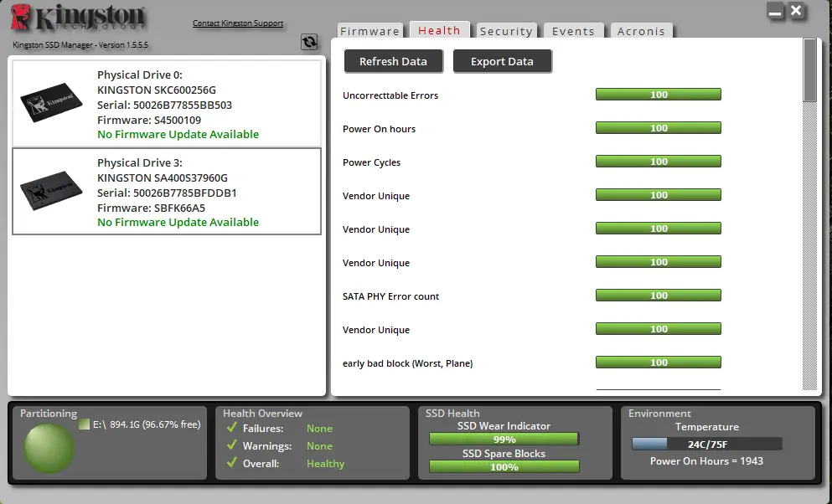Click the Vendor Unique bar below Power Cycles
This screenshot has height=504, width=832.
[659, 195]
